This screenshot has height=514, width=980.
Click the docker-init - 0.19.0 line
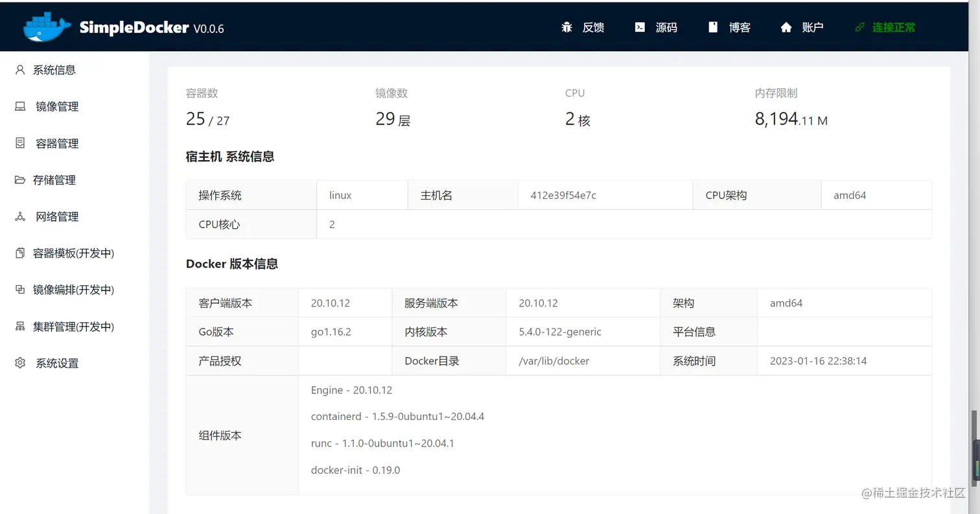(x=355, y=470)
